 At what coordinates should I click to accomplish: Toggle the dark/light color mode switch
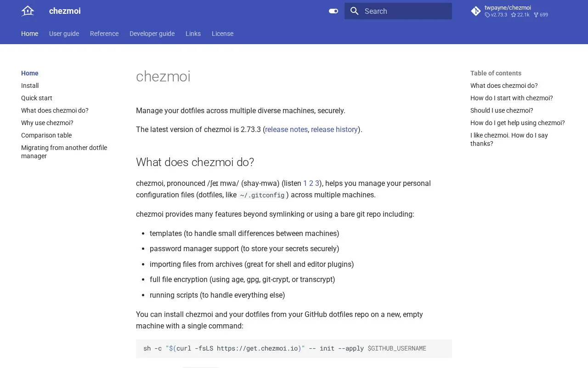334,11
